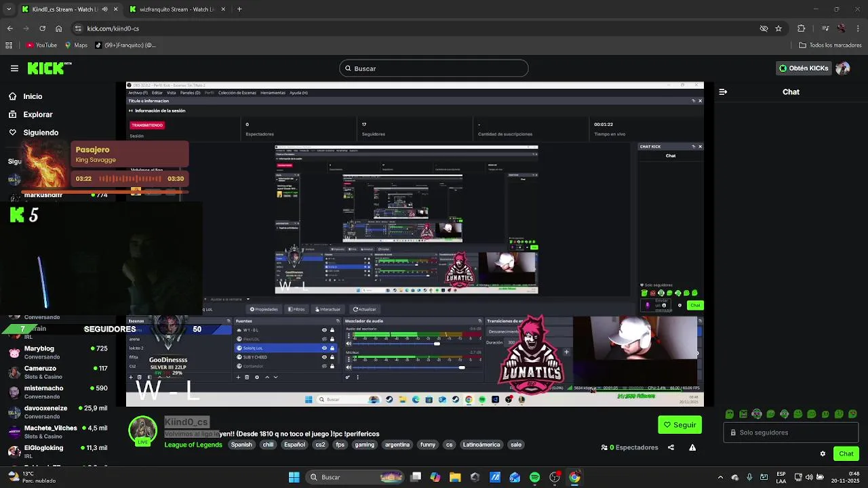The image size is (868, 488).
Task: Open File Explorer from the taskbar
Action: click(x=455, y=477)
